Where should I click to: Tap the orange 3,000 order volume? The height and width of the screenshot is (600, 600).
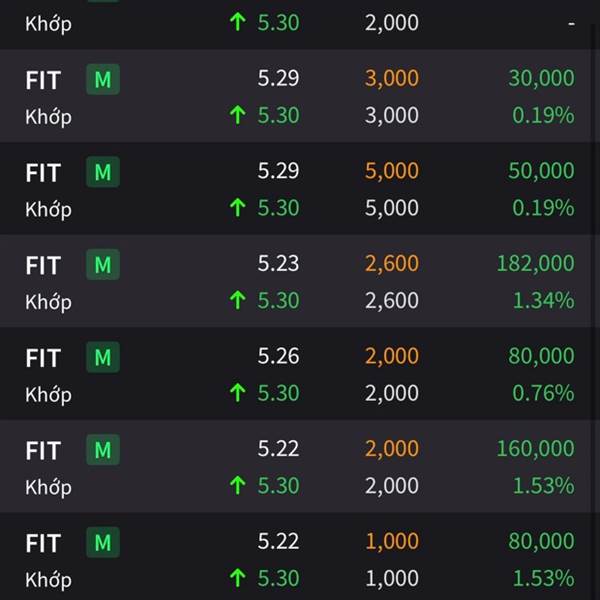tap(391, 78)
